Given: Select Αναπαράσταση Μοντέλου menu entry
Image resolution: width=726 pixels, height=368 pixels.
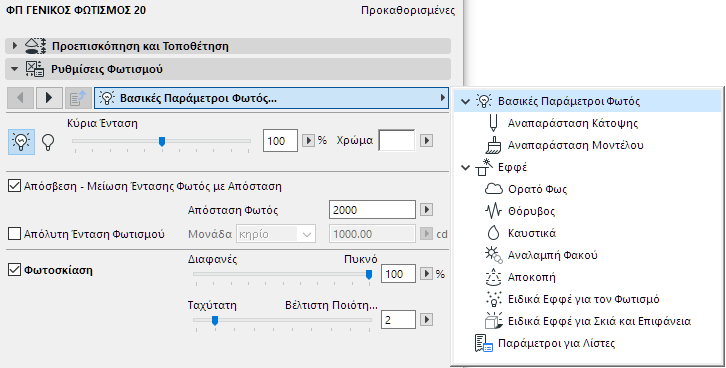Looking at the screenshot, I should (x=576, y=145).
